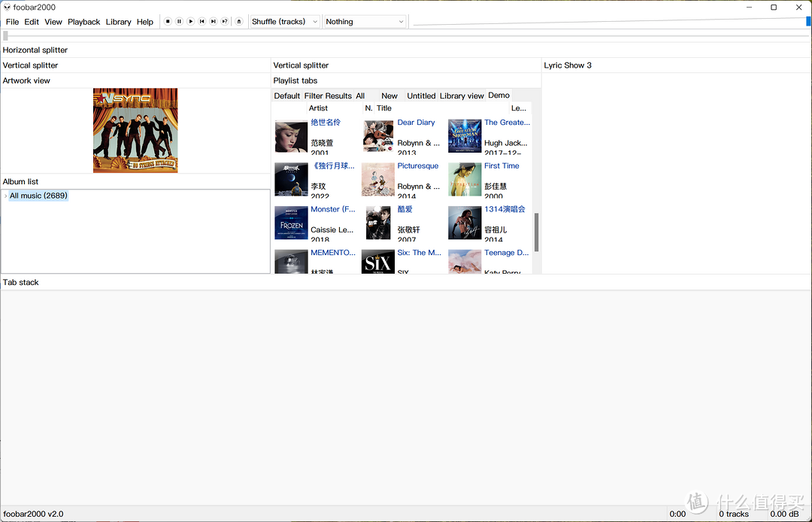
Task: Click The Greatest Showman album cover
Action: tap(465, 136)
